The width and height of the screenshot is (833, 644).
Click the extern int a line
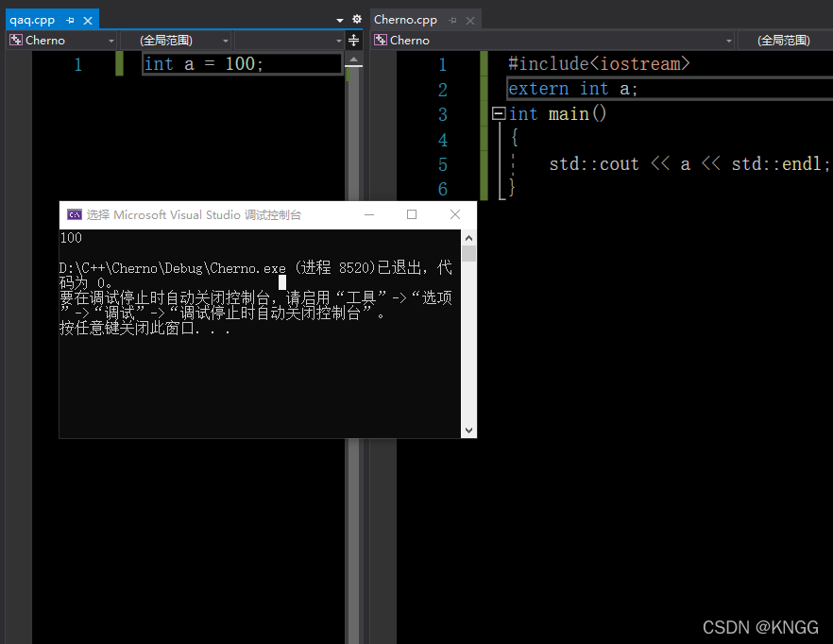[572, 89]
